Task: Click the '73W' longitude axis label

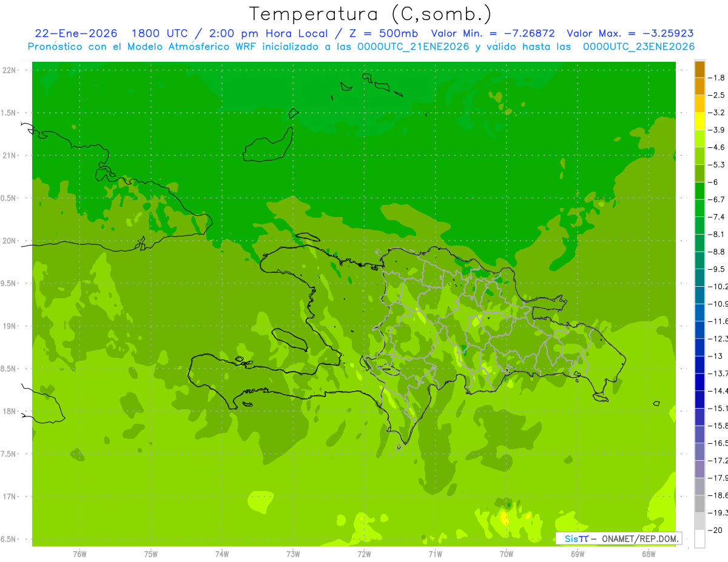Action: pos(293,553)
